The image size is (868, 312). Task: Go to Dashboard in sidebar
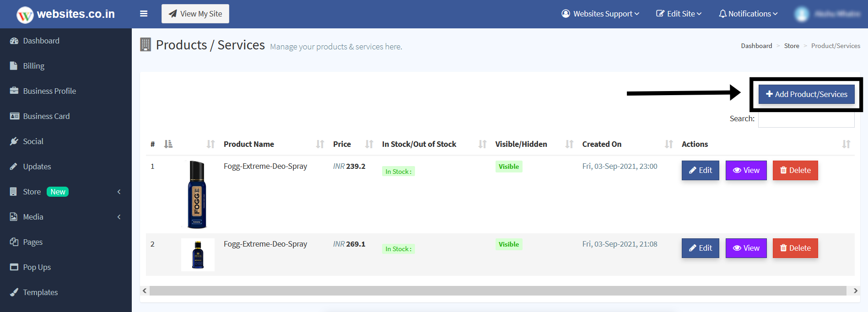point(41,41)
